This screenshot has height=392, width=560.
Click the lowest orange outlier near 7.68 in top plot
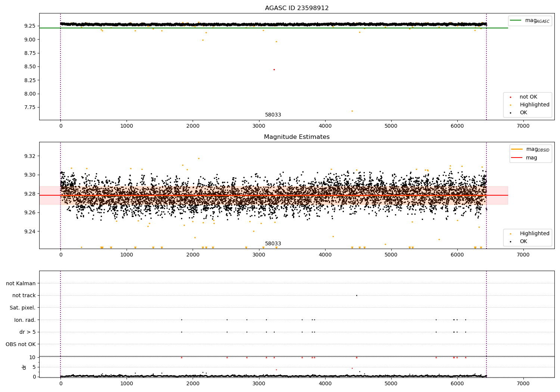point(352,111)
